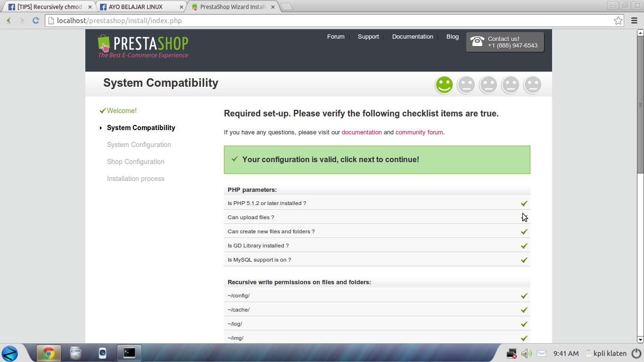Click check mark for PHP 5.1.2 row
Image resolution: width=644 pixels, height=362 pixels.
pyautogui.click(x=524, y=203)
